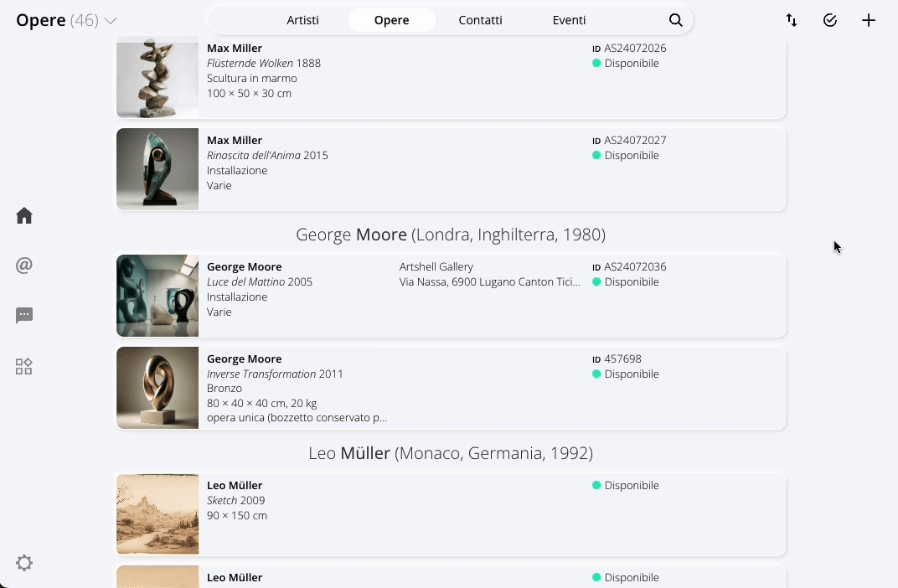Open the chat bubble messages icon
The width and height of the screenshot is (898, 588).
(x=24, y=316)
